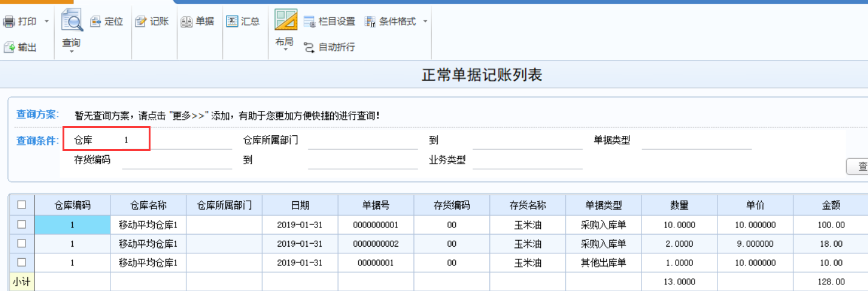The width and height of the screenshot is (868, 291).
Task: Click the Locate (定位) toolbar icon
Action: pos(96,22)
